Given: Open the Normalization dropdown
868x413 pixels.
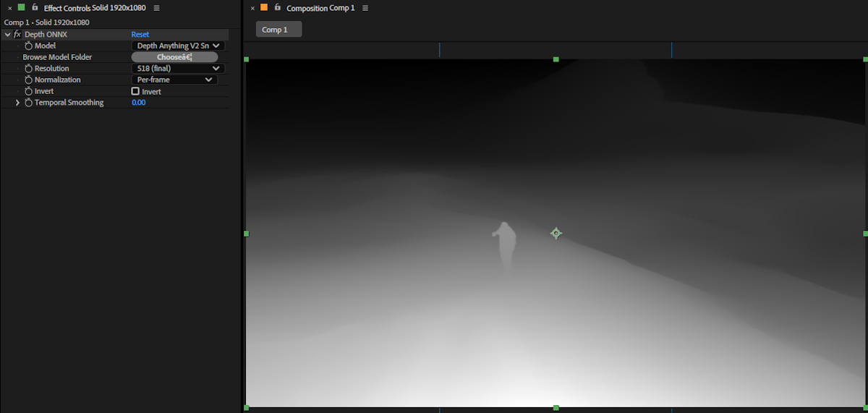Looking at the screenshot, I should point(174,80).
